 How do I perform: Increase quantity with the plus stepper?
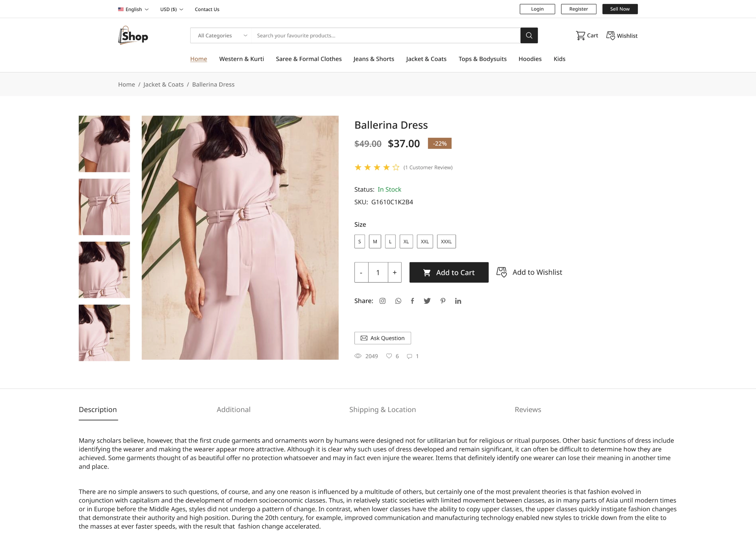click(394, 273)
